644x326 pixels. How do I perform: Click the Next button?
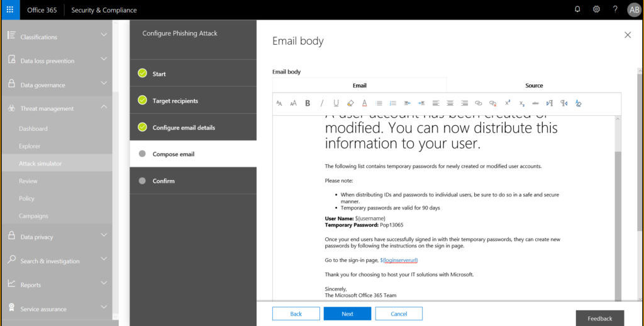tap(347, 313)
